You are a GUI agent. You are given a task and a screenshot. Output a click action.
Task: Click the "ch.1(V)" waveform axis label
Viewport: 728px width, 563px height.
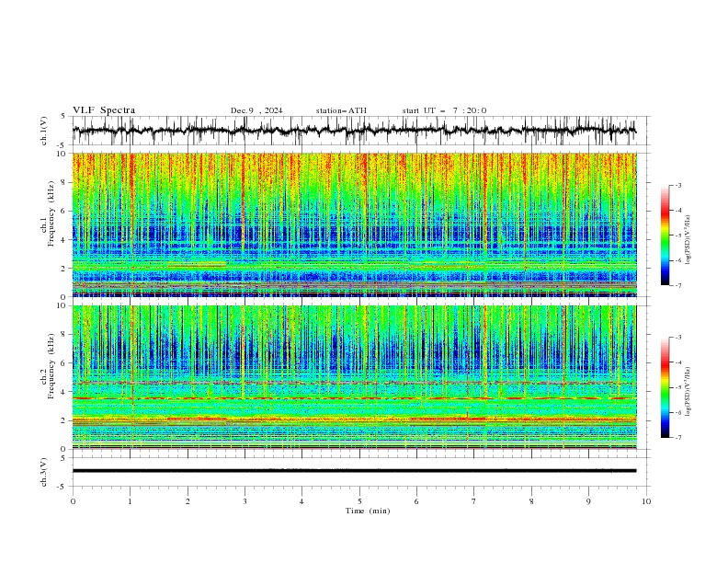point(44,131)
